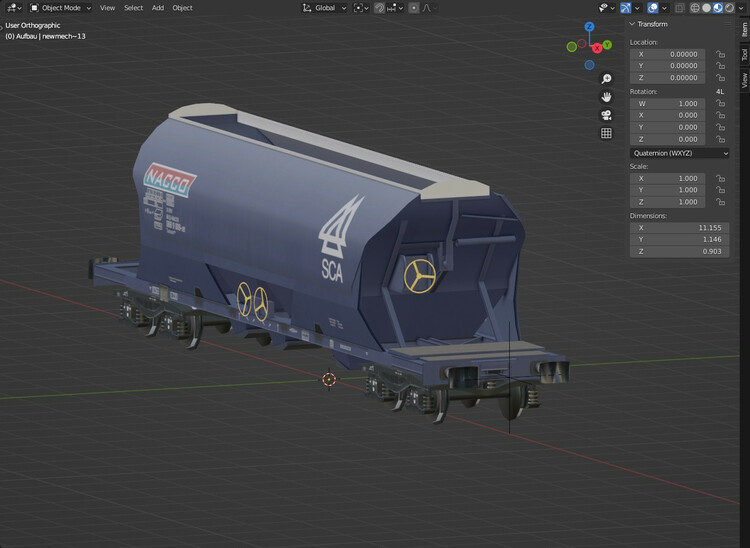Click the 3D cursor in the viewport
Screen dimensions: 750x548
[x=329, y=380]
